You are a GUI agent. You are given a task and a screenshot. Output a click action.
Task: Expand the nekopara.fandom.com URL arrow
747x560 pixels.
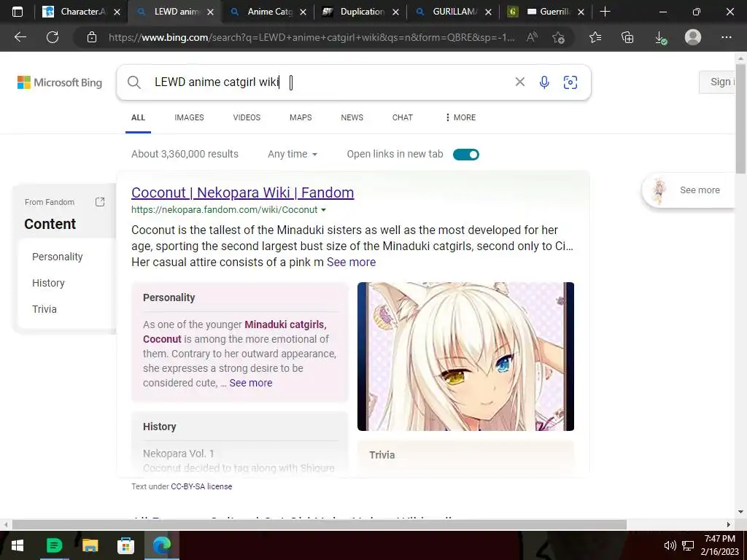tap(323, 210)
